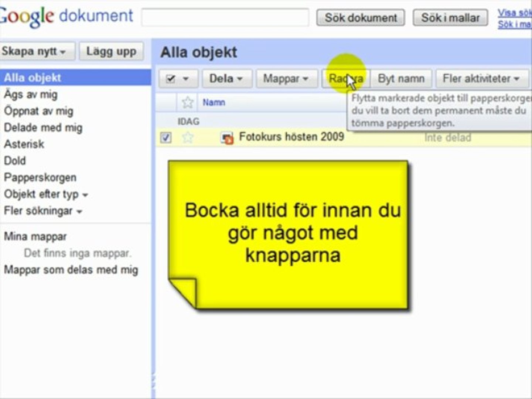Click the Inte delad text

(448, 138)
